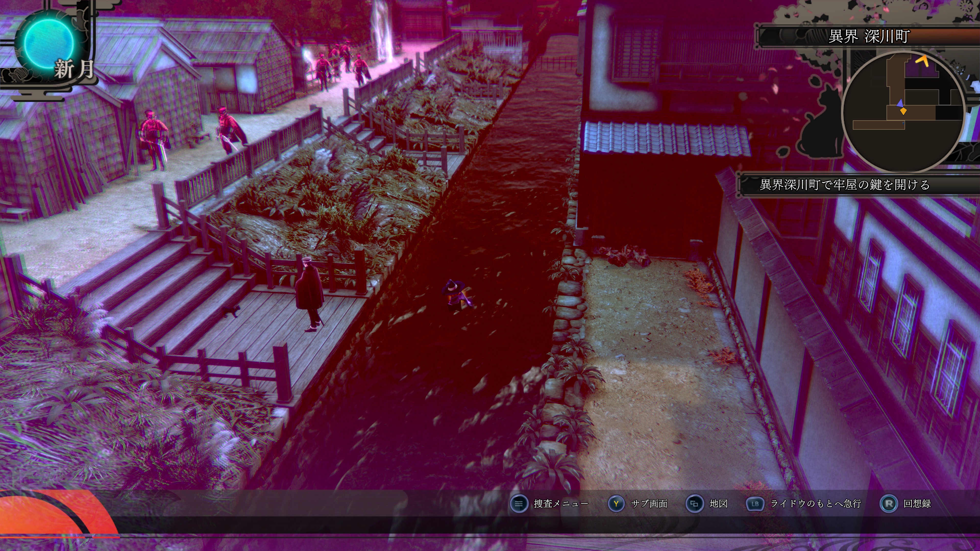The height and width of the screenshot is (551, 980).
Task: Click the blue player arrow on minimap
Action: 900,103
